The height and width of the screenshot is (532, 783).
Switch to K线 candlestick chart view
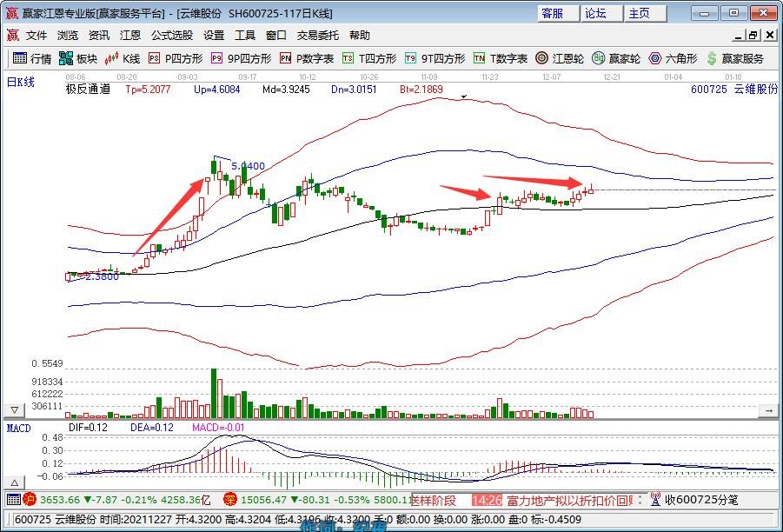(x=123, y=59)
